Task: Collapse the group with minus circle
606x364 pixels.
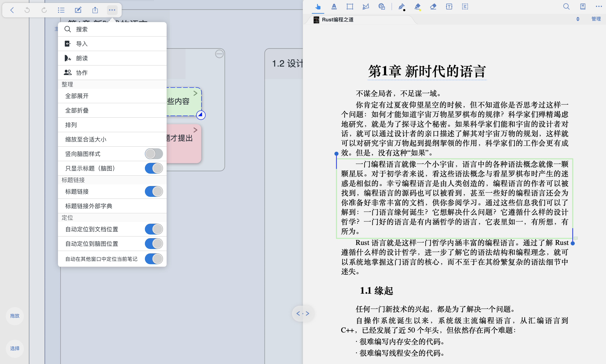Action: point(219,54)
